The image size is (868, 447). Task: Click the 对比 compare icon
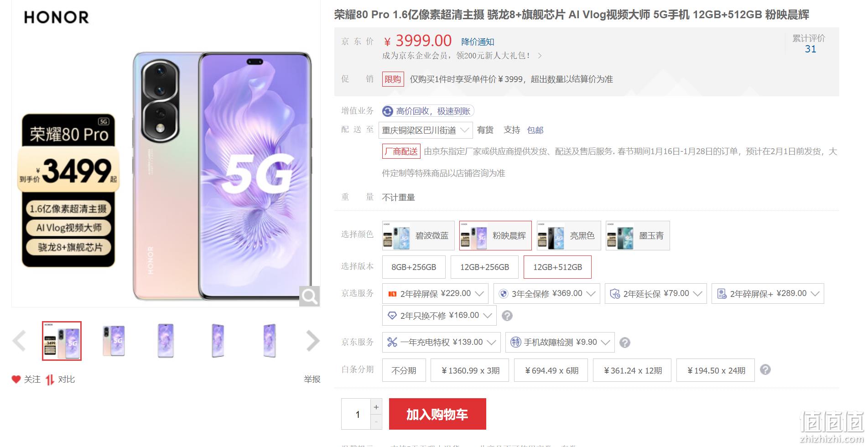coord(50,379)
